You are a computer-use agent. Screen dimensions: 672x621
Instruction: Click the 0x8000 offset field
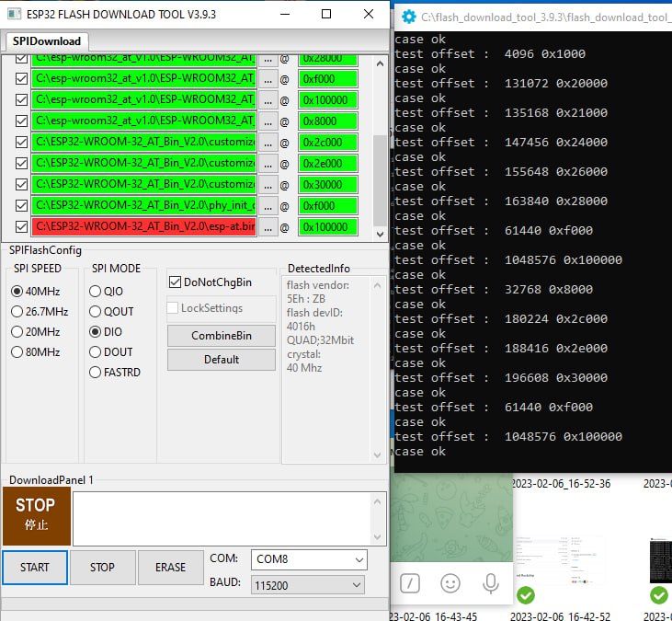point(328,121)
